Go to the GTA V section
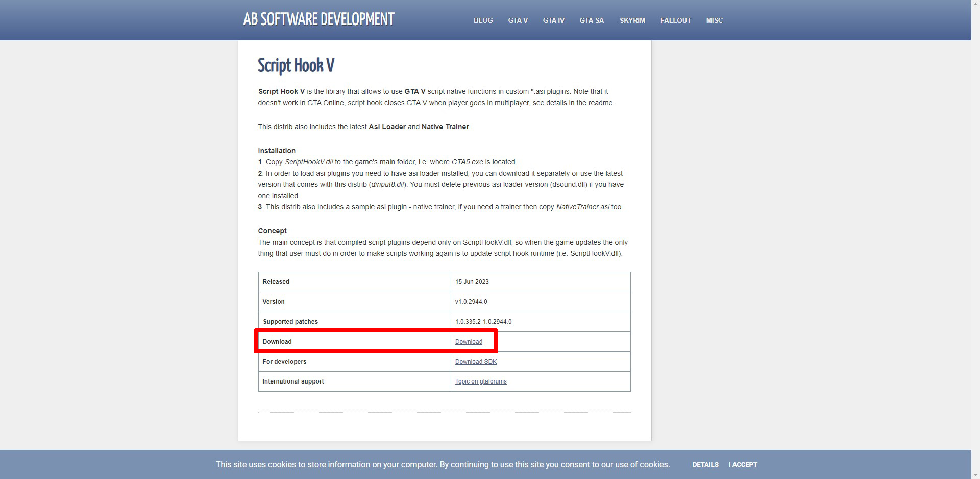The height and width of the screenshot is (479, 980). tap(518, 20)
